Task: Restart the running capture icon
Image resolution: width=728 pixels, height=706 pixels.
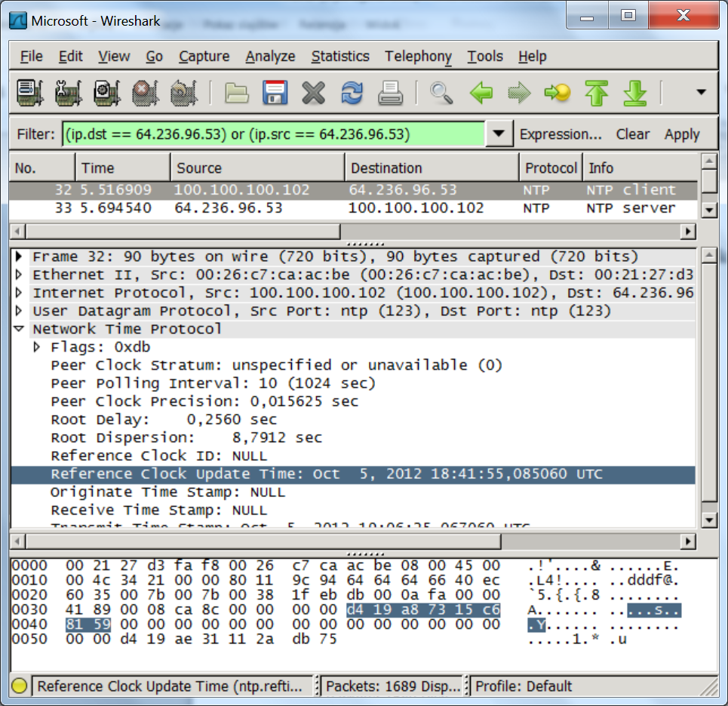Action: click(x=184, y=92)
